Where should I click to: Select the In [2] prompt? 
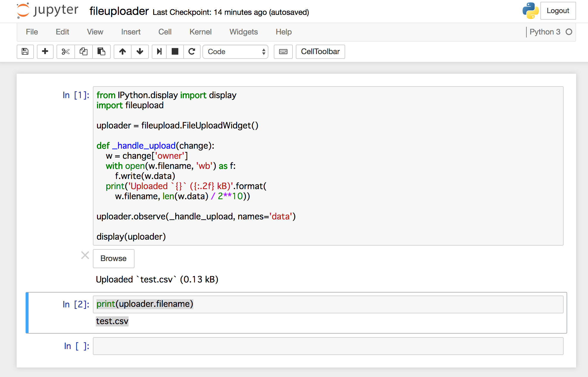pyautogui.click(x=76, y=304)
